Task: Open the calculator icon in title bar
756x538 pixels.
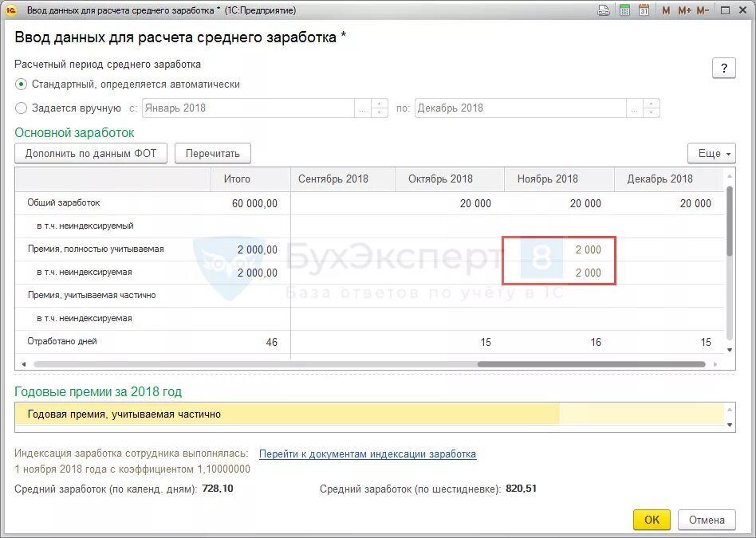Action: (625, 10)
